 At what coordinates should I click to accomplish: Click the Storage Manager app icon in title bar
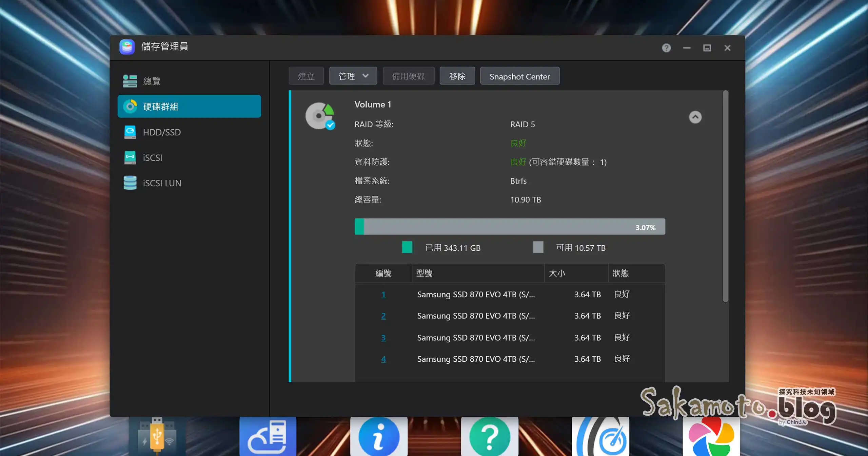pyautogui.click(x=127, y=46)
